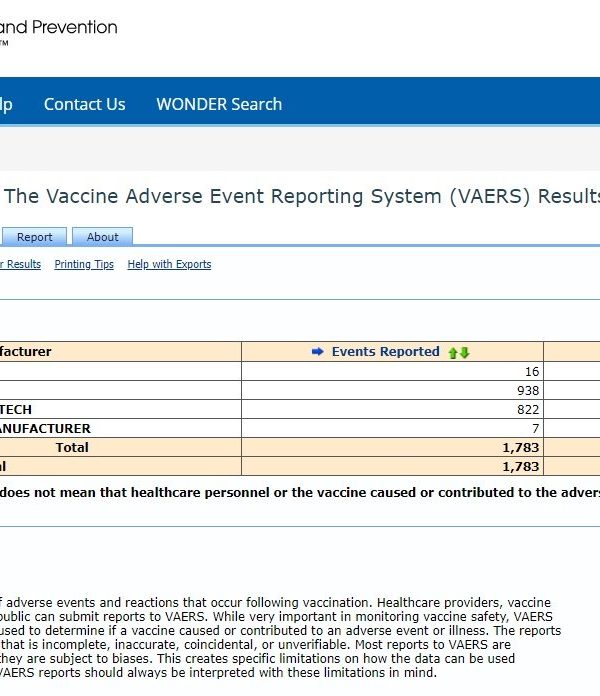This screenshot has width=600, height=696.
Task: Switch to the Report tab
Action: pos(34,237)
